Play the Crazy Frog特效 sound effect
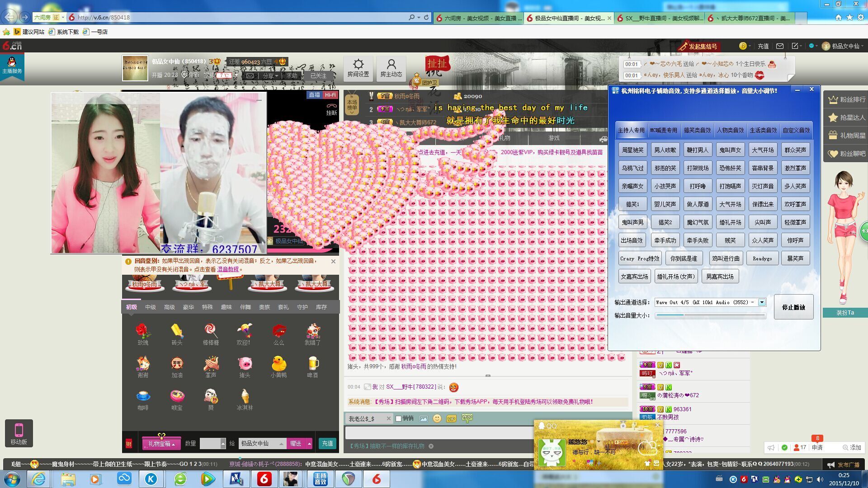 (x=640, y=258)
